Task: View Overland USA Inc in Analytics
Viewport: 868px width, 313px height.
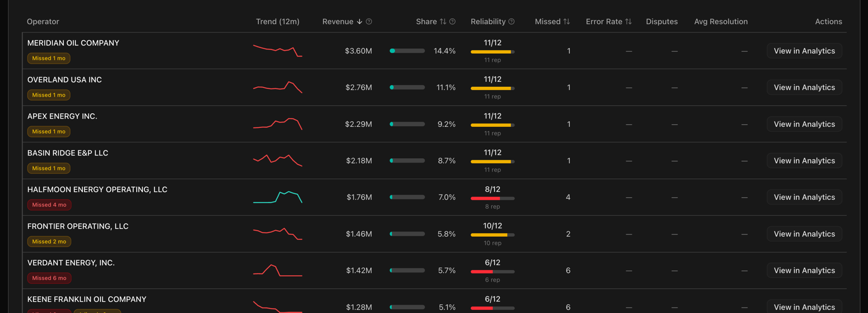Action: (x=804, y=87)
